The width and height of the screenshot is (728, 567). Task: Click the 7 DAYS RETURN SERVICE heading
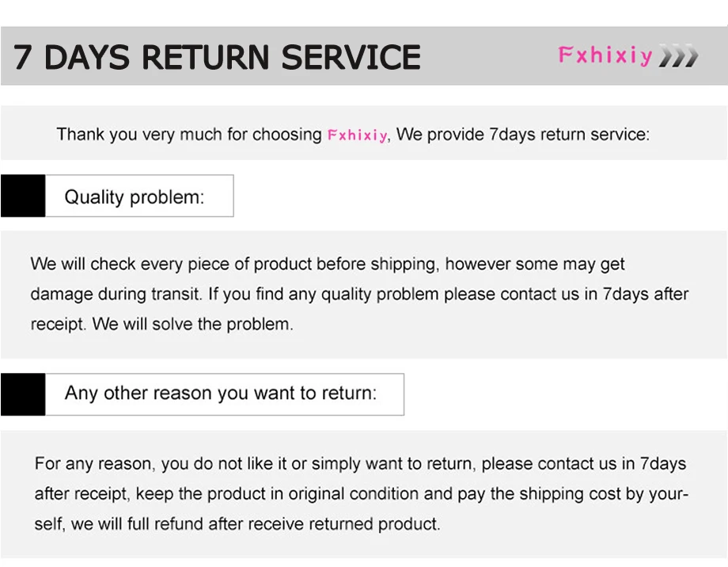pos(218,58)
